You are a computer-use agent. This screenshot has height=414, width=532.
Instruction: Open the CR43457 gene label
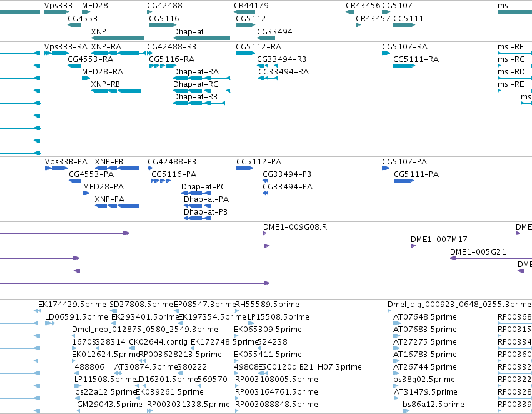(373, 18)
